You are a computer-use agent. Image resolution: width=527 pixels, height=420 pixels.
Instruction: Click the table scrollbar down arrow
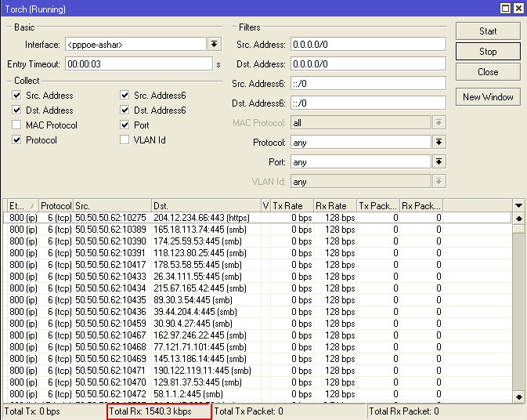pyautogui.click(x=518, y=396)
